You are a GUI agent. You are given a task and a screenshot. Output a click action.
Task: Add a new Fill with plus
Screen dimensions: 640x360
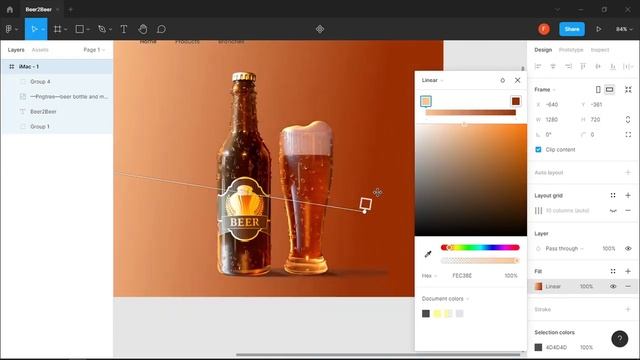(x=628, y=271)
